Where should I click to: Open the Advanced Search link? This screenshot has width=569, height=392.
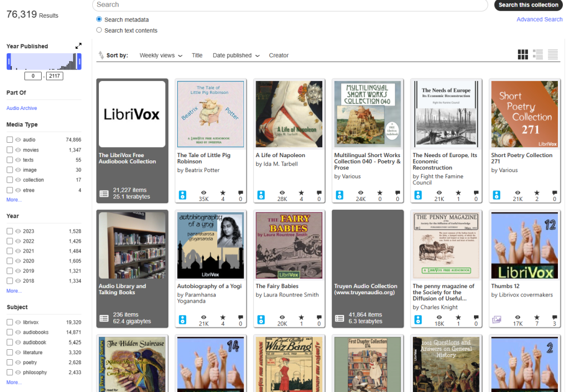click(539, 19)
